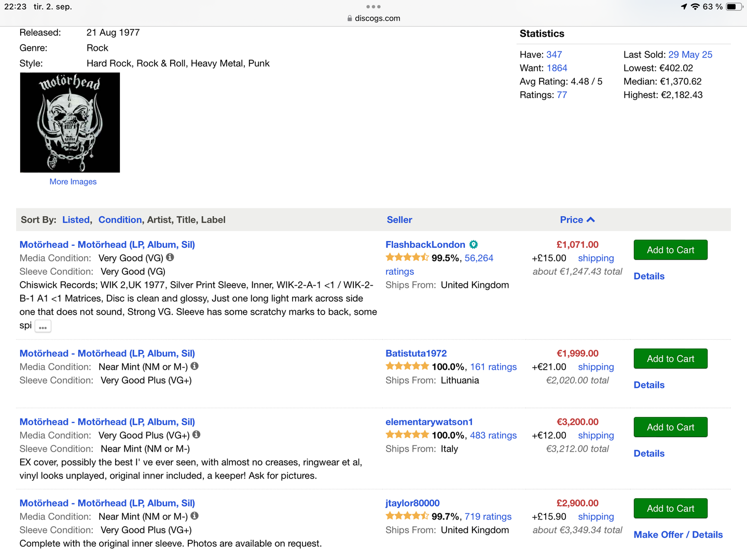Sort listings by Price
This screenshot has height=560, width=747.
(572, 220)
